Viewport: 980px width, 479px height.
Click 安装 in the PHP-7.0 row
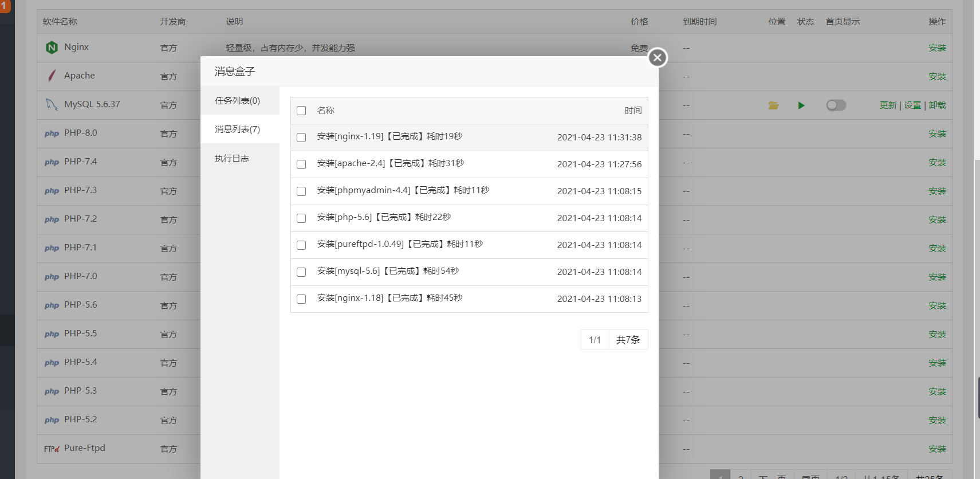tap(937, 277)
